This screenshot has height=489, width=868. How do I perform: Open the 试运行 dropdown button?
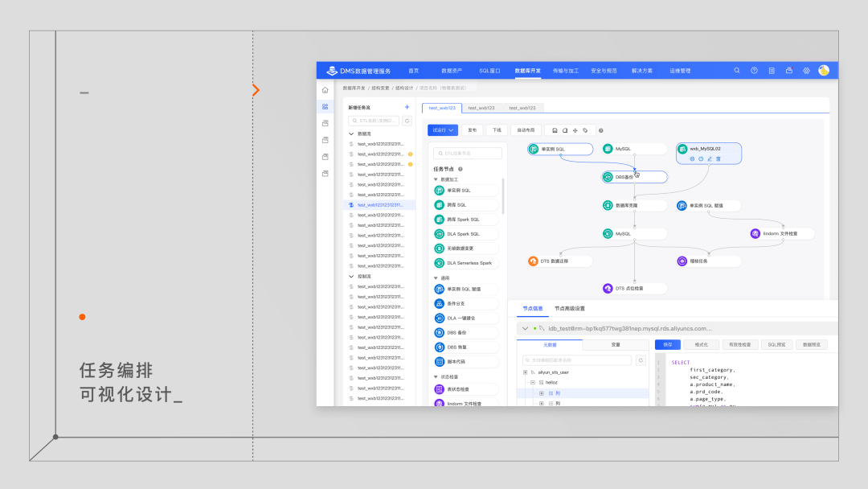coord(442,130)
